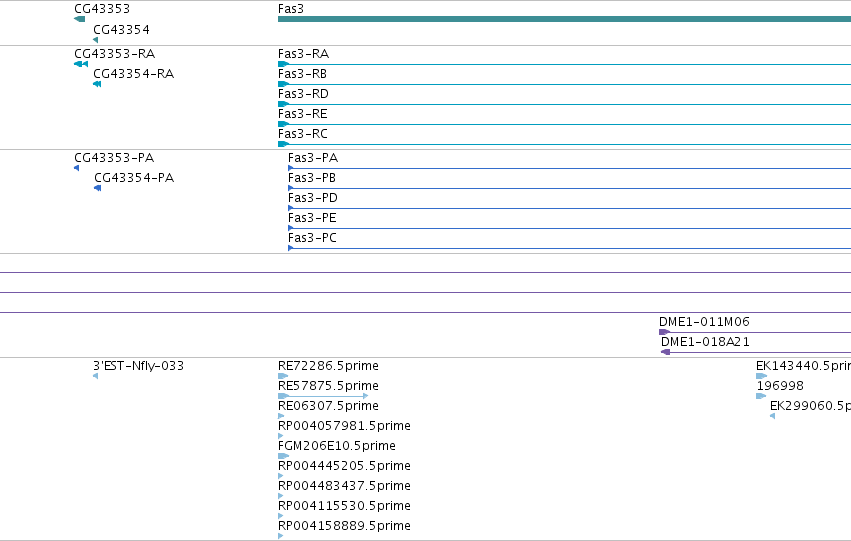Select the Fas3-RD transcript label
The image size is (851, 541).
pos(303,94)
